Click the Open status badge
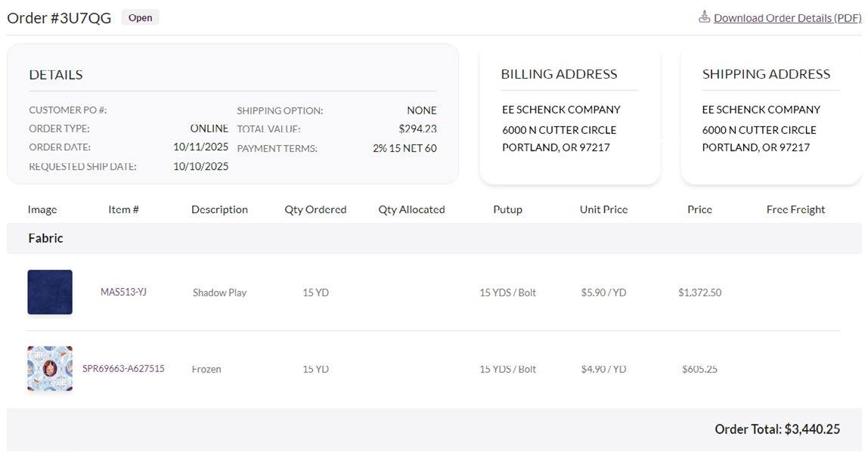Screen dimensions: 868x452 pos(140,18)
